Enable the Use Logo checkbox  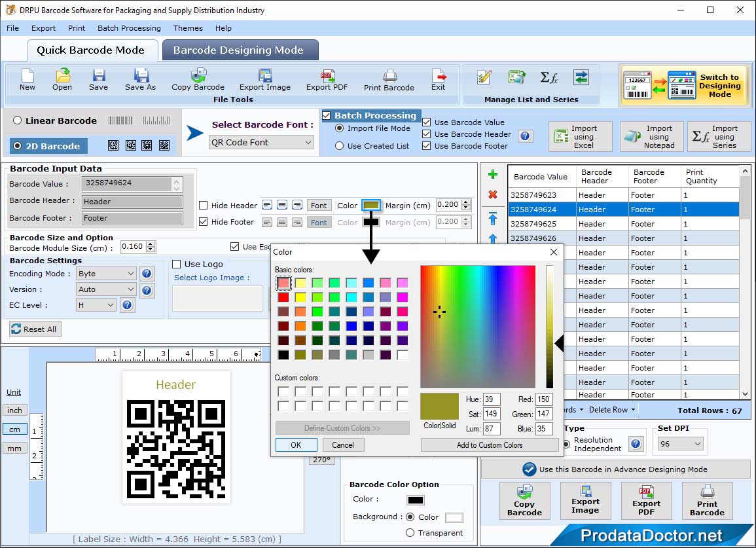click(x=177, y=264)
